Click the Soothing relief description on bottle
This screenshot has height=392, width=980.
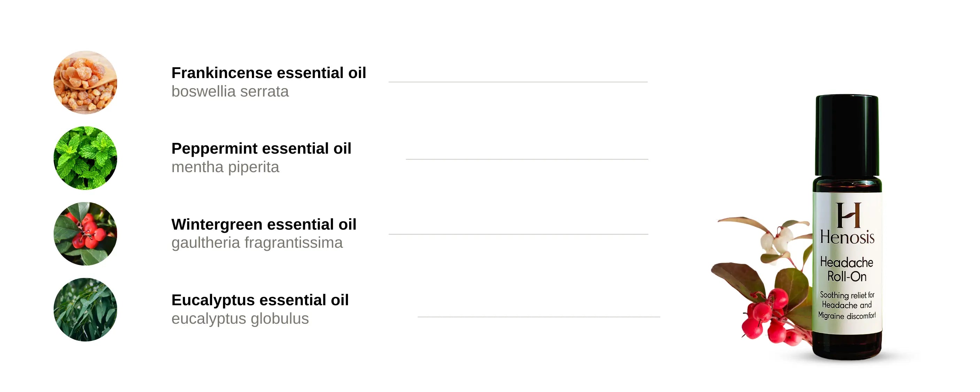(x=847, y=305)
